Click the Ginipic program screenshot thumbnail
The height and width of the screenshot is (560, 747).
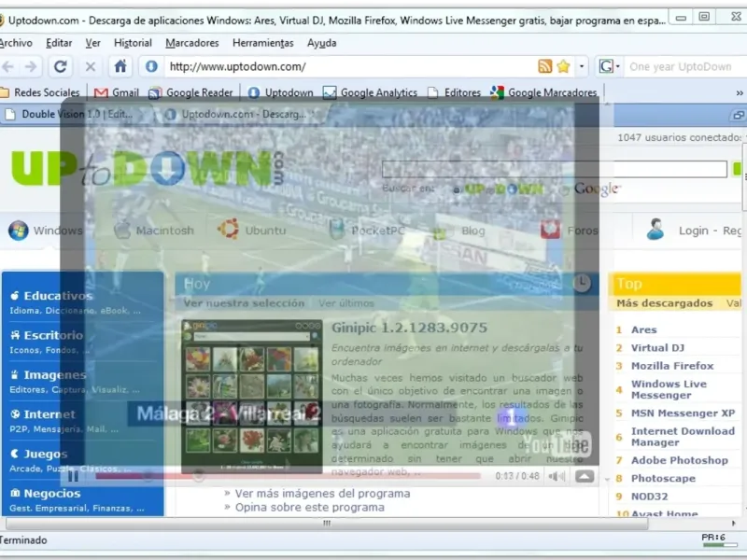[x=251, y=396]
